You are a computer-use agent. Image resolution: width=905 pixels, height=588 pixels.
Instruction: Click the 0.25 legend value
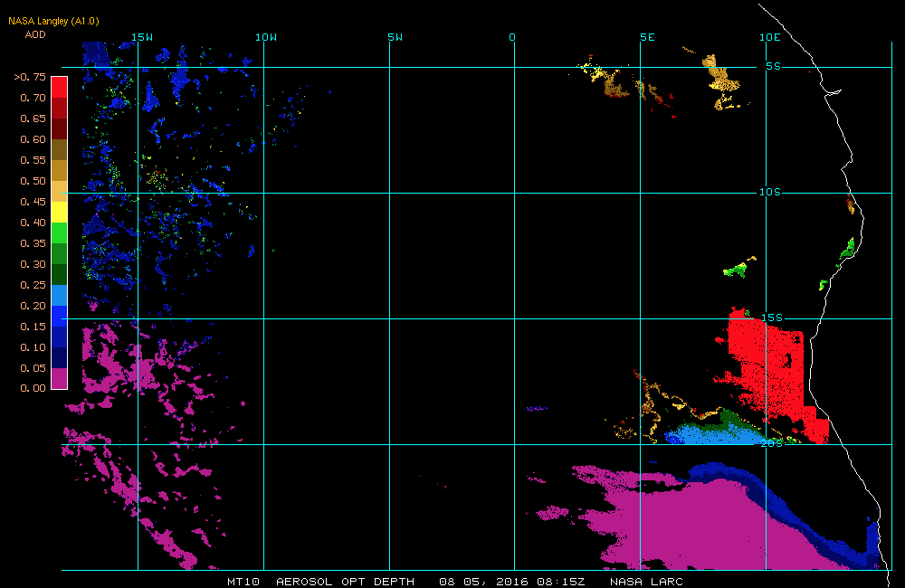point(33,285)
